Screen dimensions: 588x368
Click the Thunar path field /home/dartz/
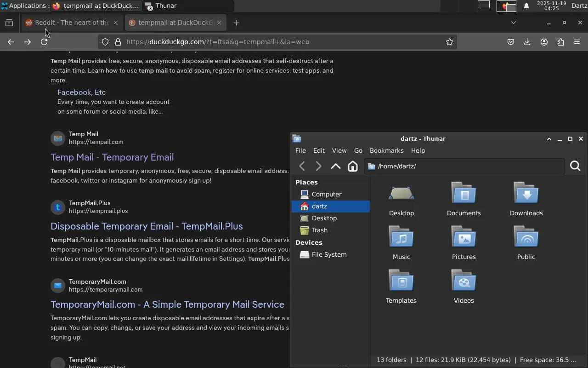464,166
